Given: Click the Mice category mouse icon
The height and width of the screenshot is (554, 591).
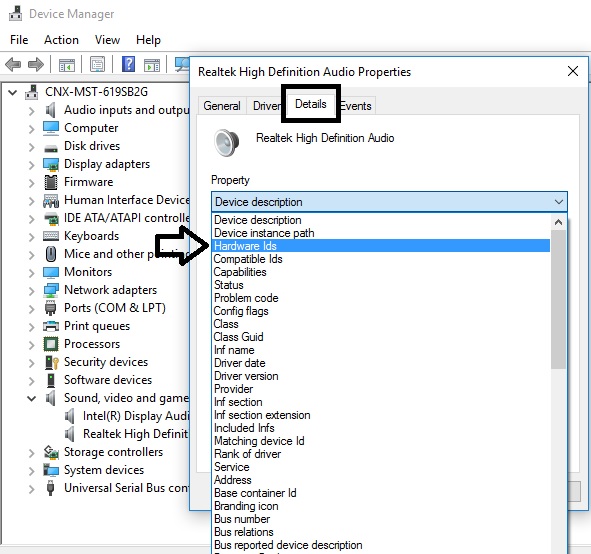Looking at the screenshot, I should tap(51, 254).
